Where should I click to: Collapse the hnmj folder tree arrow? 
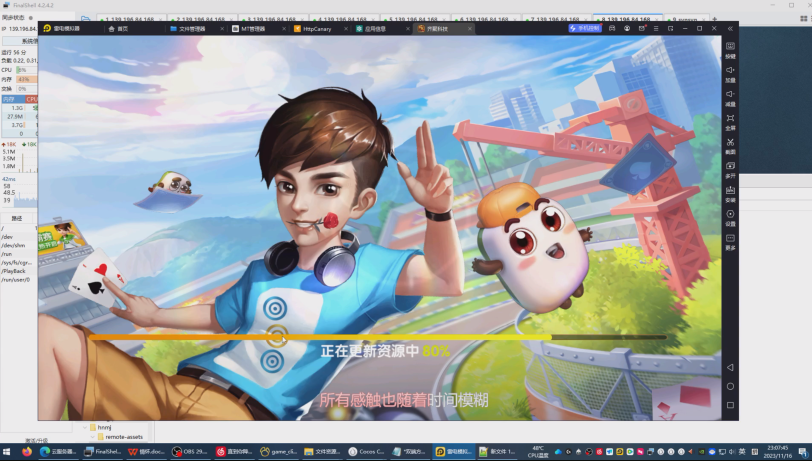[x=85, y=427]
